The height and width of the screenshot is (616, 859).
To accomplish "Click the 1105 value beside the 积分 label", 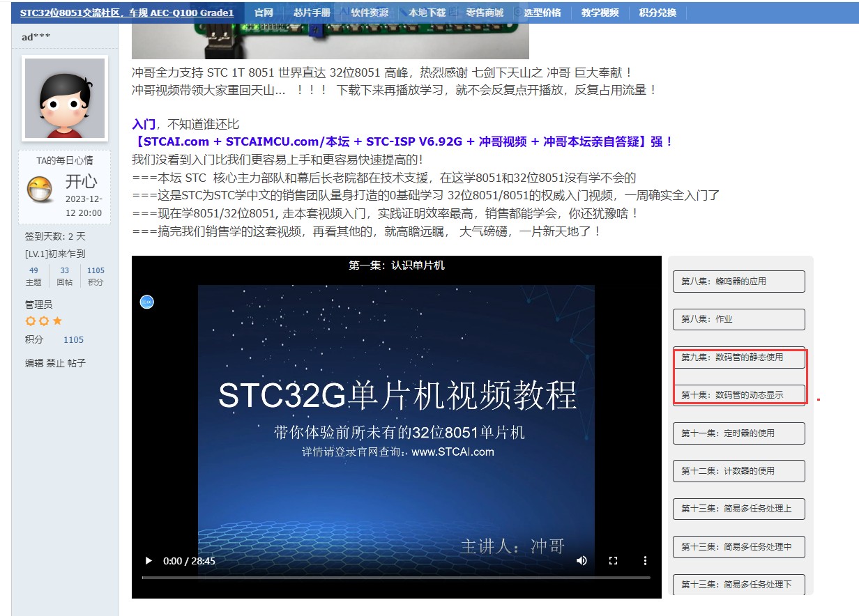I will [x=73, y=340].
